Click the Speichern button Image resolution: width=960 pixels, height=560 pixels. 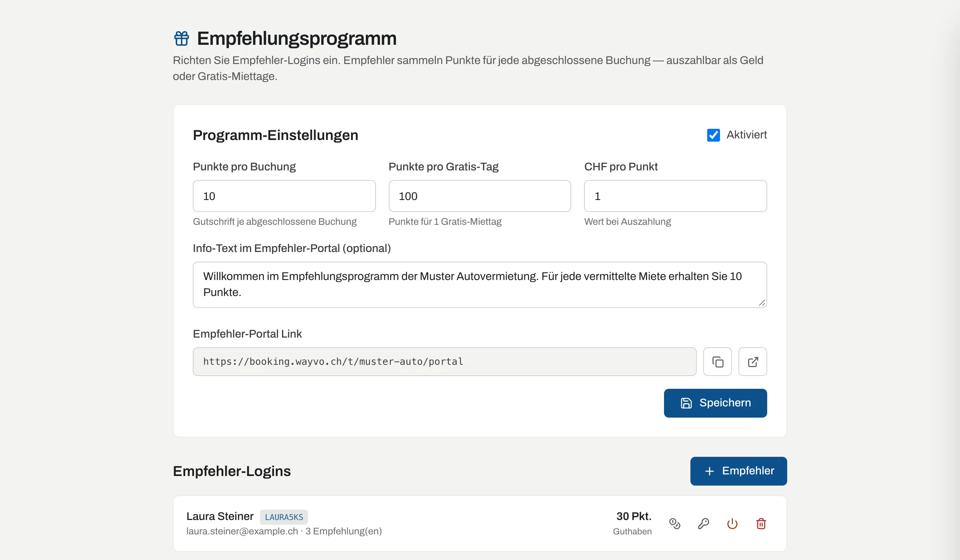[x=715, y=403]
